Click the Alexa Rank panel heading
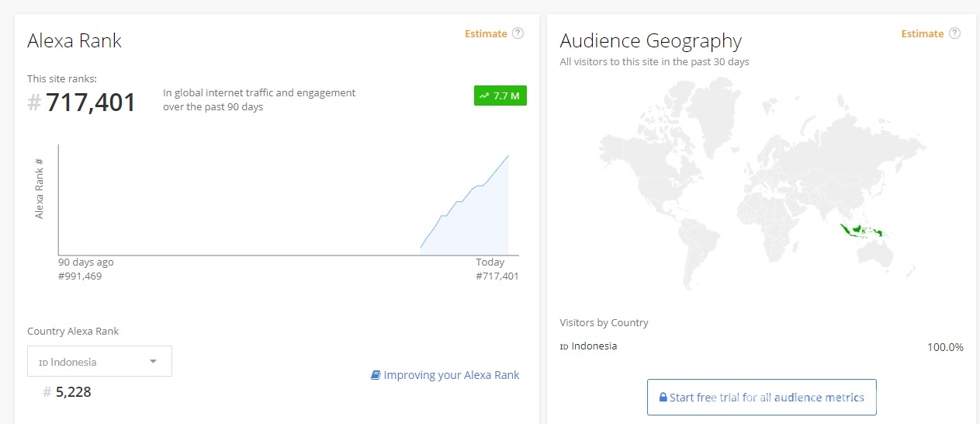 click(74, 41)
